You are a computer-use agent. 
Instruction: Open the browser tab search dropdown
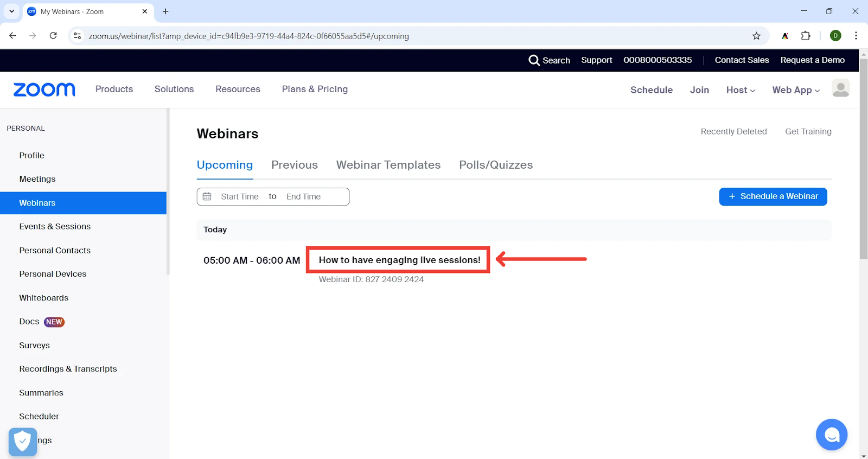[x=11, y=11]
